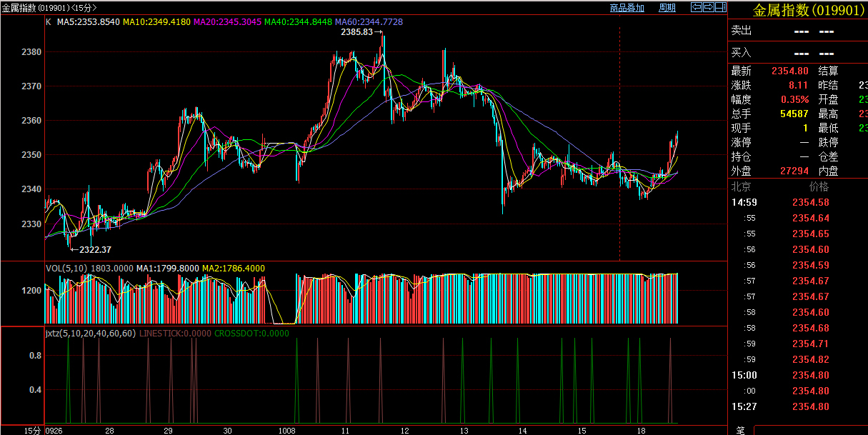Click the jxtz(5,10,20,40,60,60) indicator title
The height and width of the screenshot is (435, 868).
90,333
